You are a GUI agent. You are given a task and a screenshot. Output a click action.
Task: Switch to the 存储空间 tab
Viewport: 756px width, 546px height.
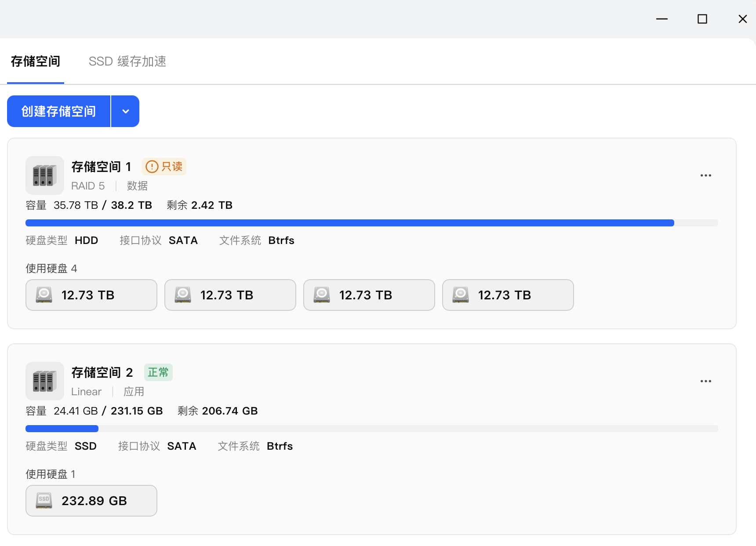[x=36, y=62]
